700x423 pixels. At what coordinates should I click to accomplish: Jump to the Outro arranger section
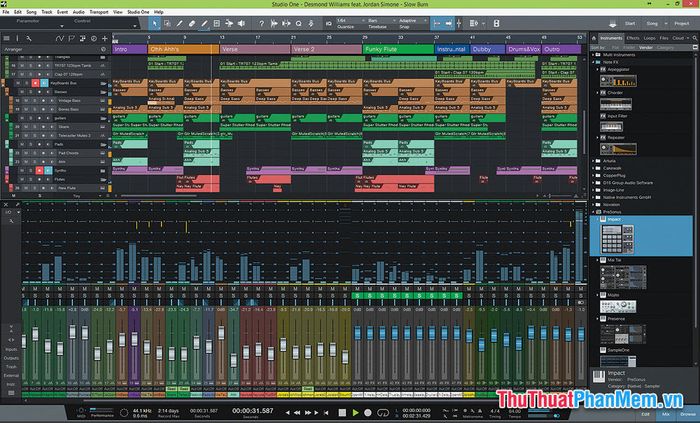tap(561, 49)
